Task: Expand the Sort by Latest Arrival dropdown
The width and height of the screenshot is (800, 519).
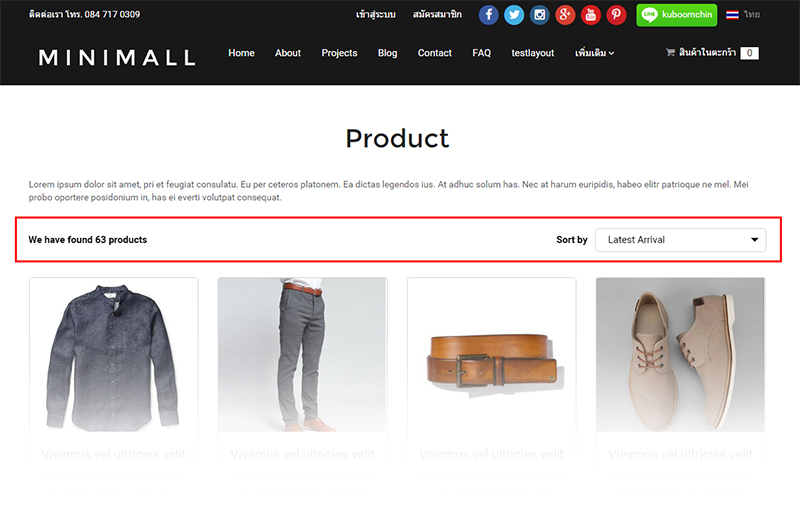Action: coord(681,240)
